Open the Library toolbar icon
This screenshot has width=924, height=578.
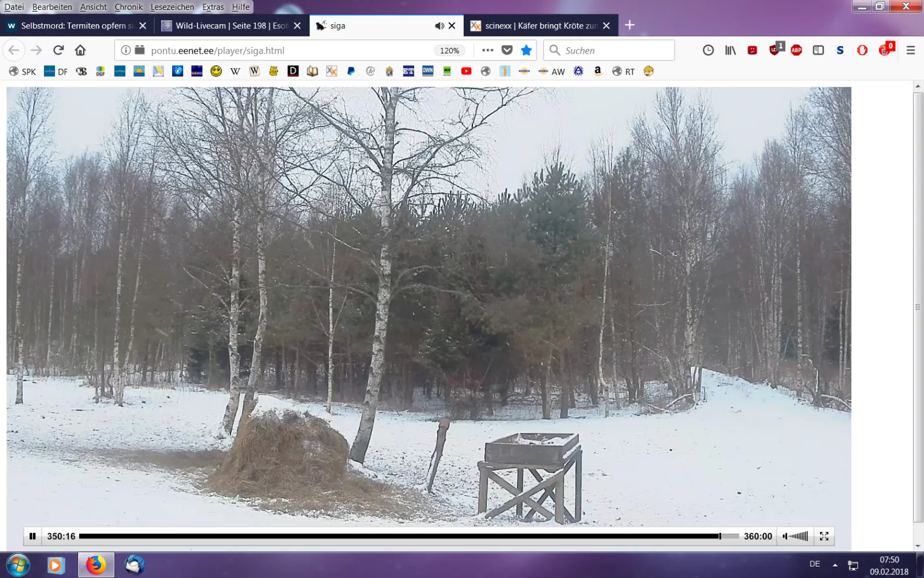(731, 50)
